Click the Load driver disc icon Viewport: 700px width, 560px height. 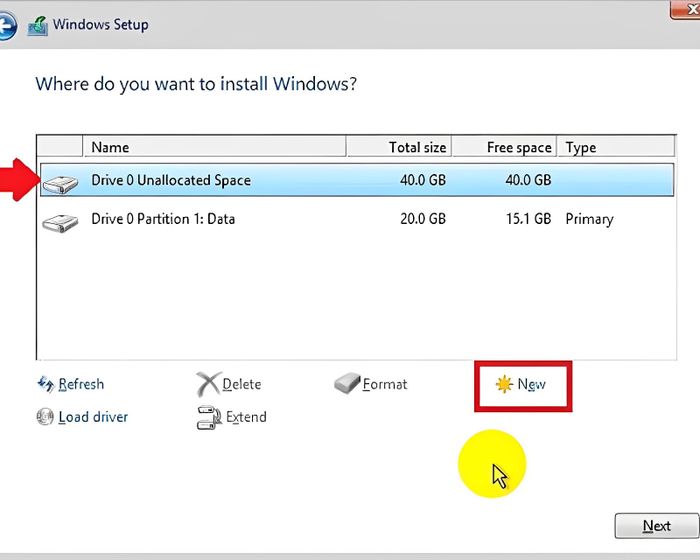(x=45, y=417)
